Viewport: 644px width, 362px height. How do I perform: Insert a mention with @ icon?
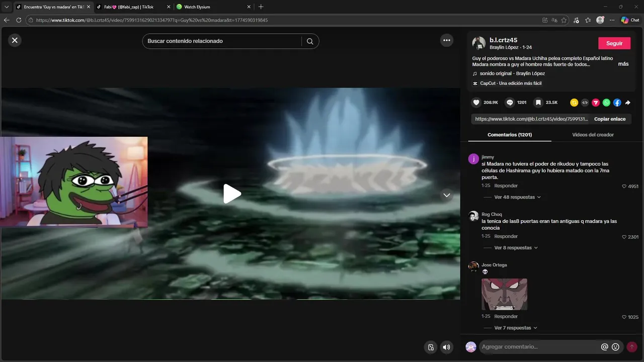pos(605,347)
